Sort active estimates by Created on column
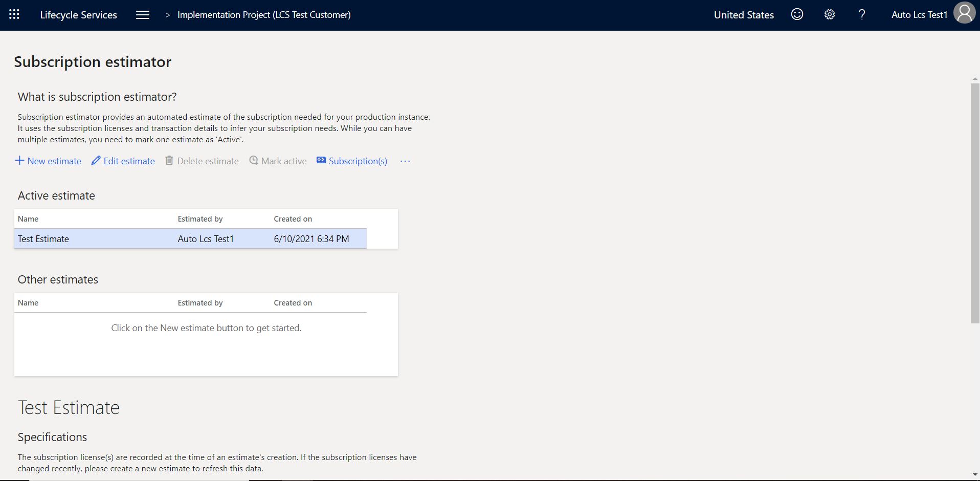This screenshot has width=980, height=481. click(293, 219)
